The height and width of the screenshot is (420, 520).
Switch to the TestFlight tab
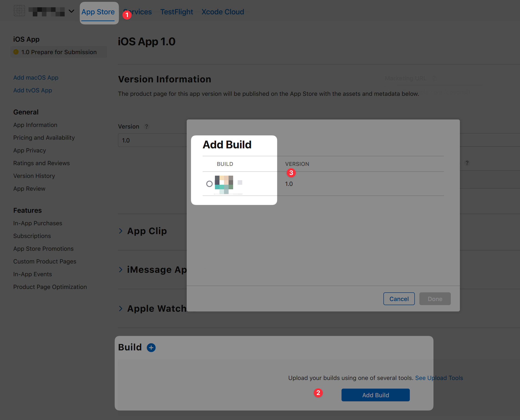tap(176, 12)
